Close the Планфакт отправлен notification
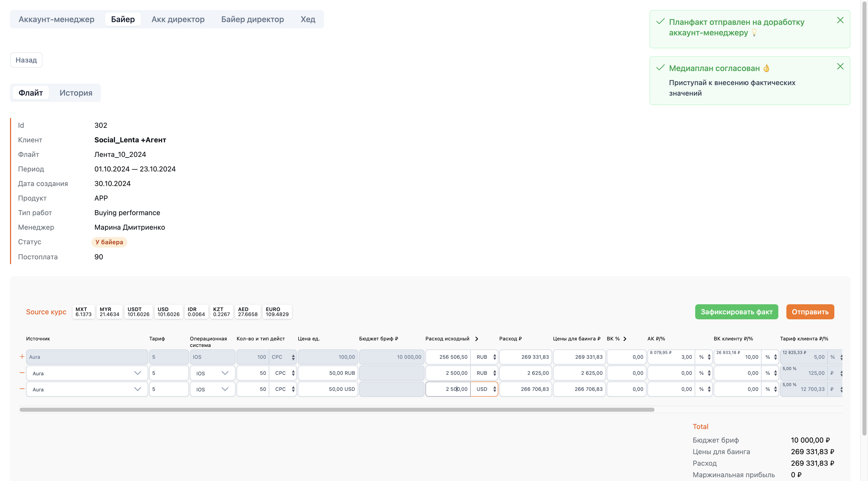 pos(840,20)
